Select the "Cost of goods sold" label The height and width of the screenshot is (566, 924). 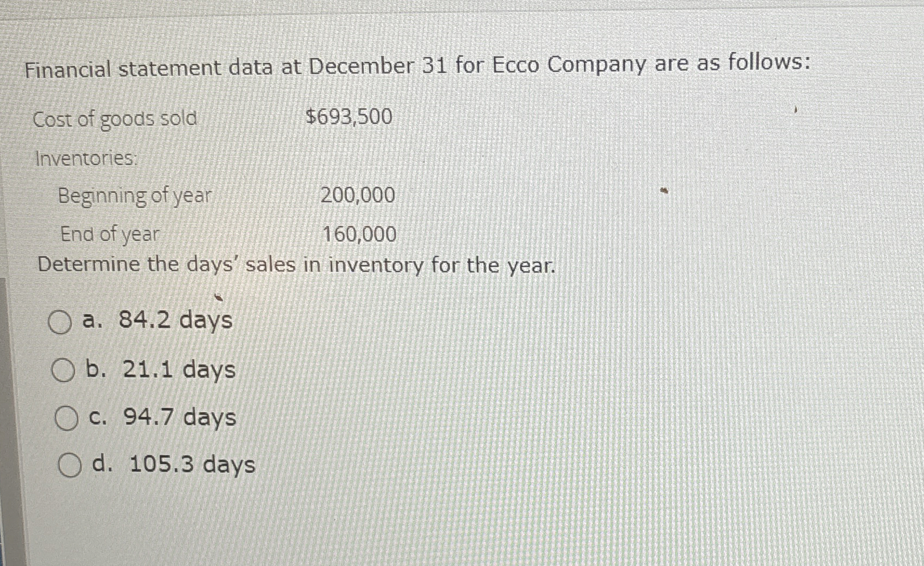coord(115,118)
